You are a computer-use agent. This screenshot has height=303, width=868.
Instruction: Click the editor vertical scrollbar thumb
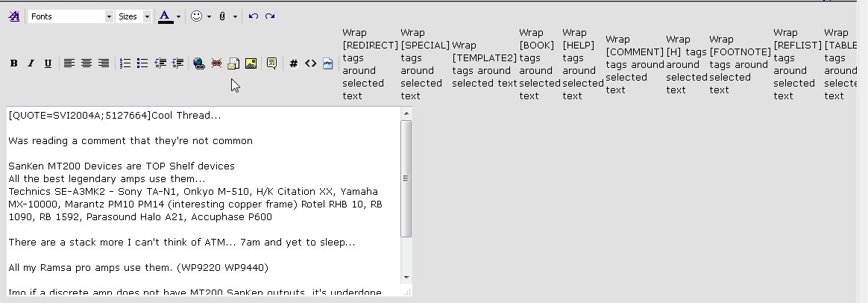406,178
